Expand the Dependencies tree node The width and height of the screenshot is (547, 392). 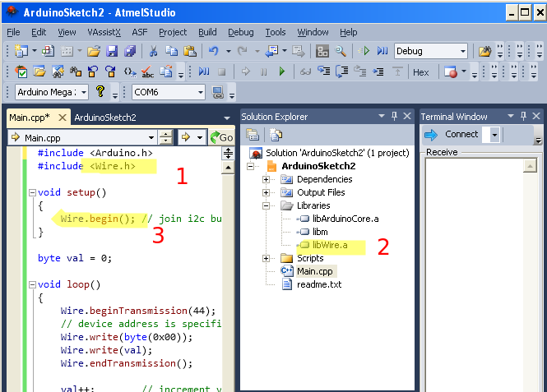pos(267,179)
